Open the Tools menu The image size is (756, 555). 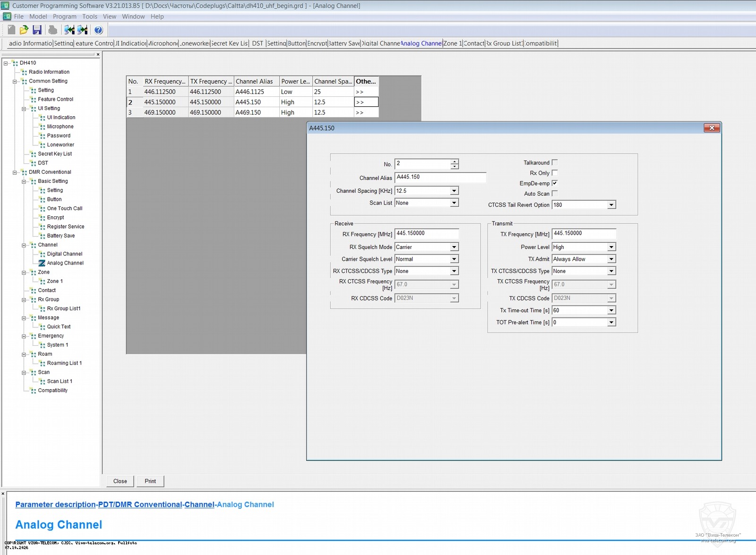(x=90, y=17)
